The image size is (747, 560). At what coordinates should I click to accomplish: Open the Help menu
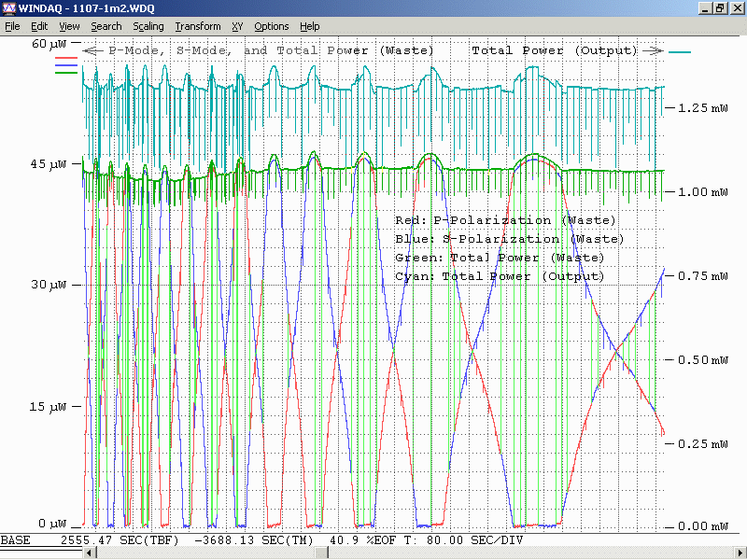pyautogui.click(x=309, y=26)
